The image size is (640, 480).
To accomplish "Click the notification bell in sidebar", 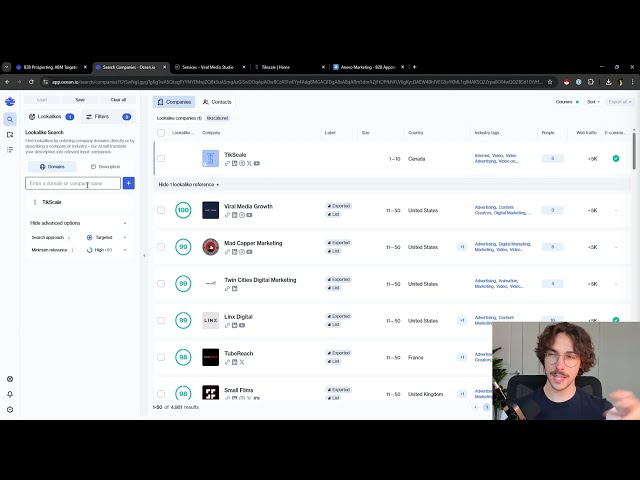I will [x=10, y=394].
